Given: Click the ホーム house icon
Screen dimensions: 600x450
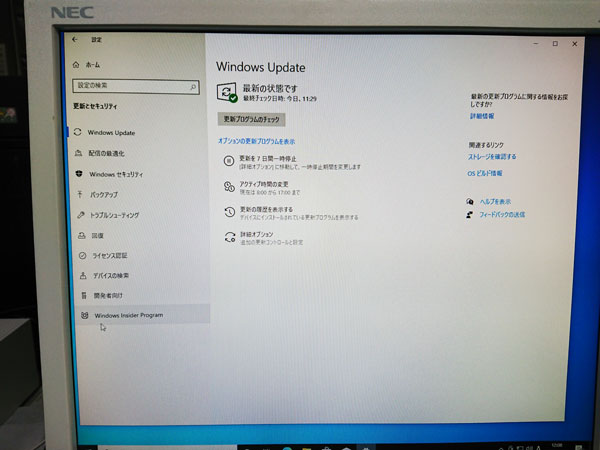Looking at the screenshot, I should [76, 65].
